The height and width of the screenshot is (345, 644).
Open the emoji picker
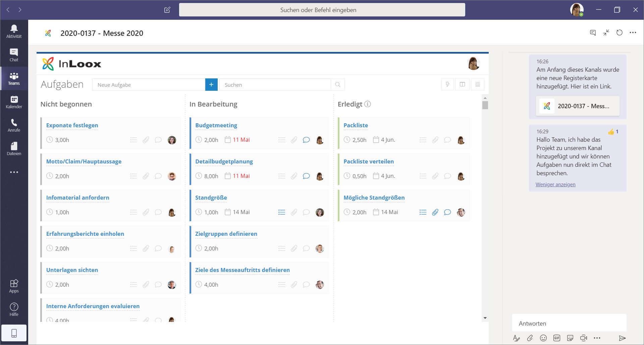click(x=543, y=338)
